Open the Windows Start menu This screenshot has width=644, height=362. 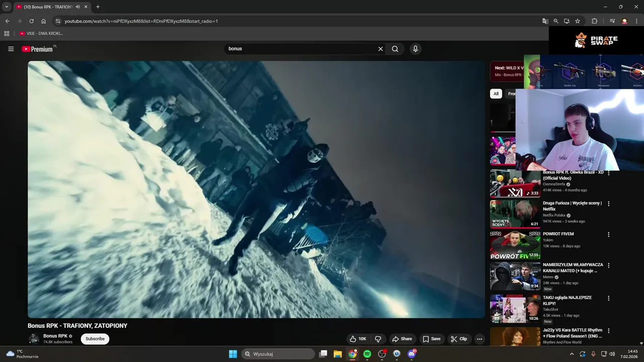tap(233, 354)
